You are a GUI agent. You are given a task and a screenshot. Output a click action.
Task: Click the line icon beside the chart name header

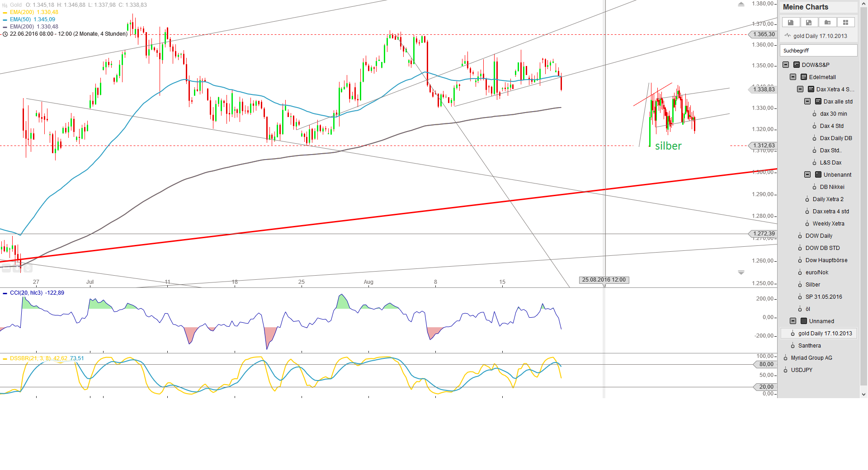[788, 36]
